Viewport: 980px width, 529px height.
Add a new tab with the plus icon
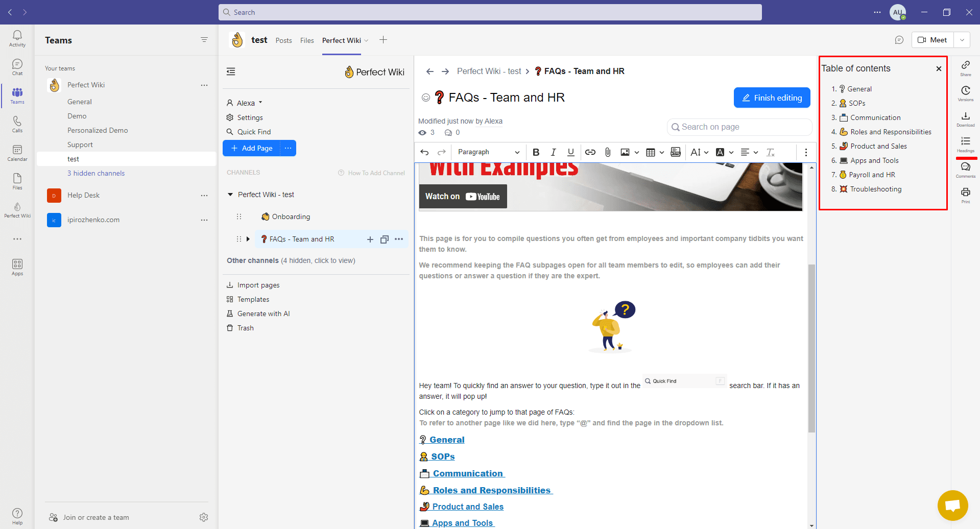point(383,40)
